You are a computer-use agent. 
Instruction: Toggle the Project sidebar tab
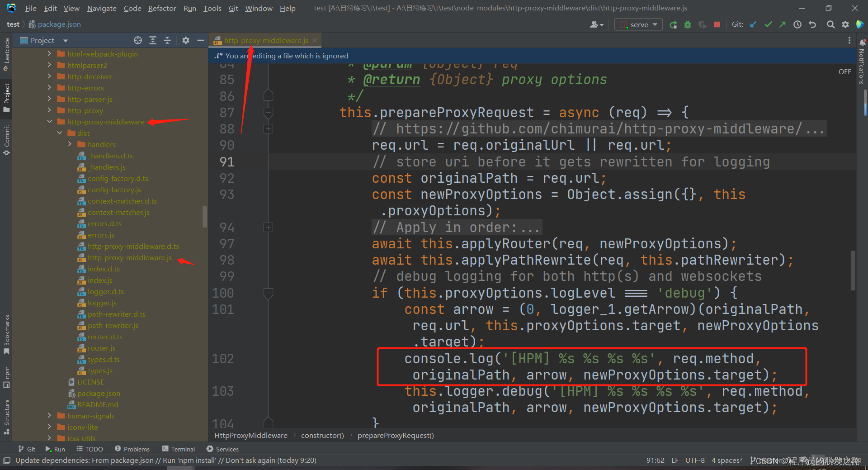pyautogui.click(x=6, y=97)
